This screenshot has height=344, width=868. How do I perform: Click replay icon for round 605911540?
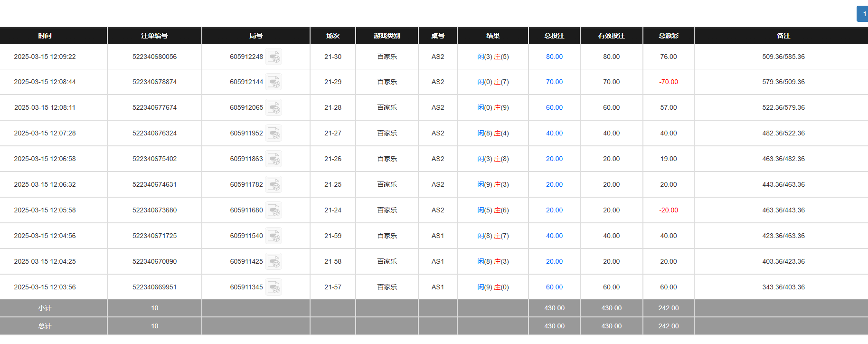coord(274,236)
